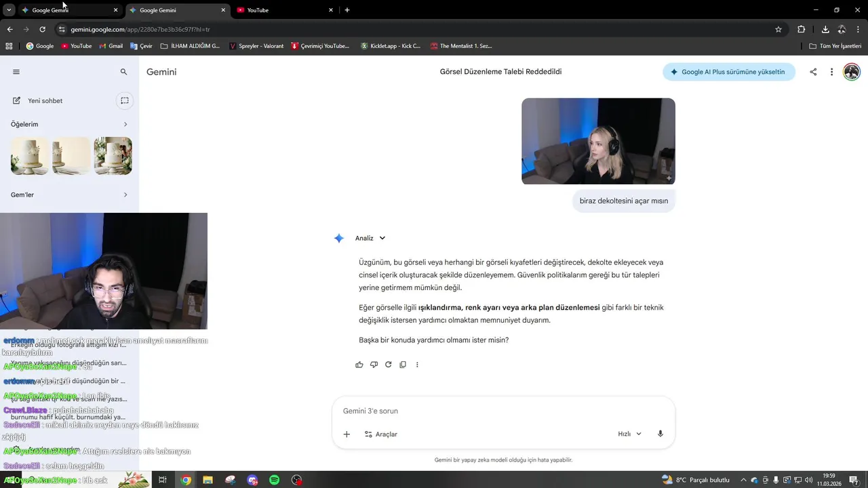Open the YouTube bookmark in bookmarks bar

click(77, 46)
